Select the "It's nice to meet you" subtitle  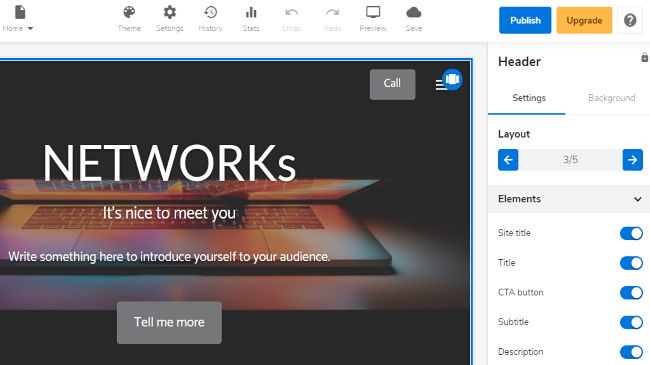click(169, 213)
